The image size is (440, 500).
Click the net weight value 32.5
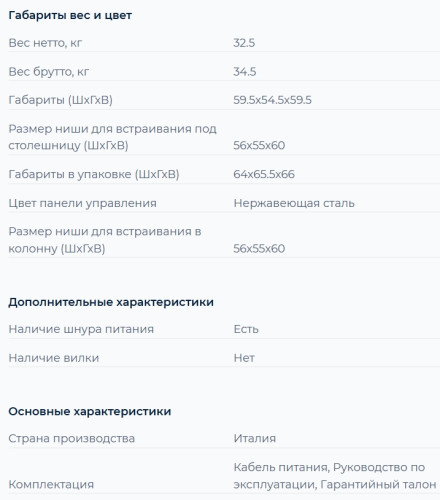[244, 43]
